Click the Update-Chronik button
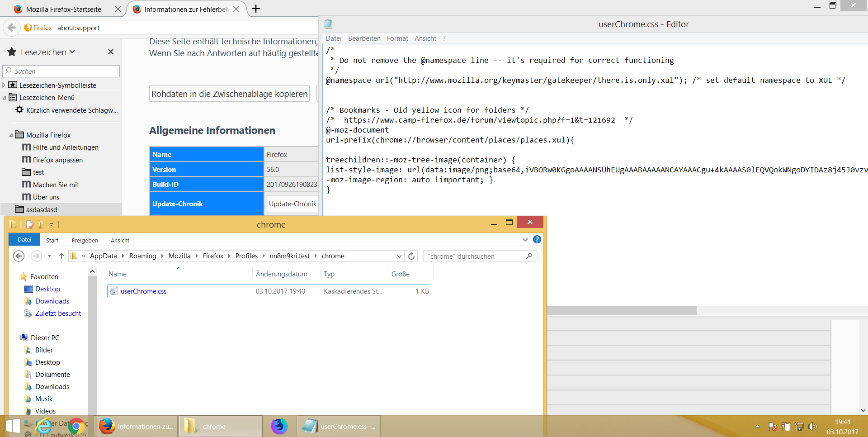Image resolution: width=868 pixels, height=437 pixels. click(x=292, y=204)
